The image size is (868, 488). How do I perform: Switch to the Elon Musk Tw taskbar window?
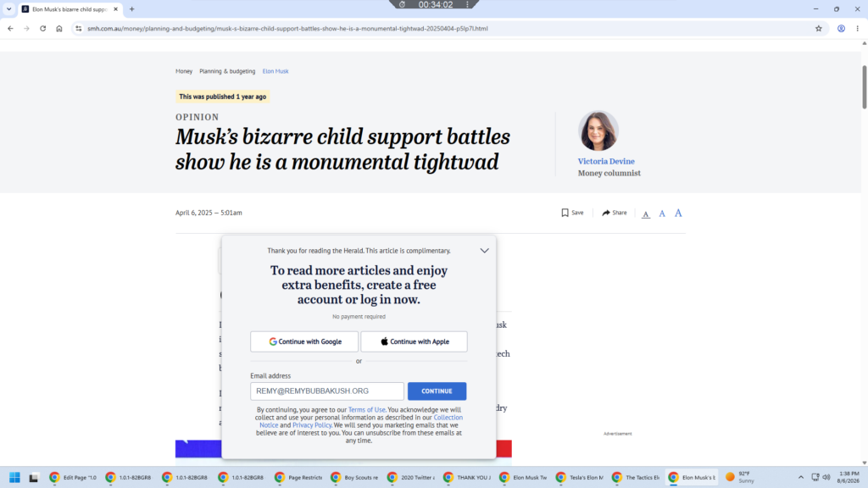pyautogui.click(x=523, y=477)
